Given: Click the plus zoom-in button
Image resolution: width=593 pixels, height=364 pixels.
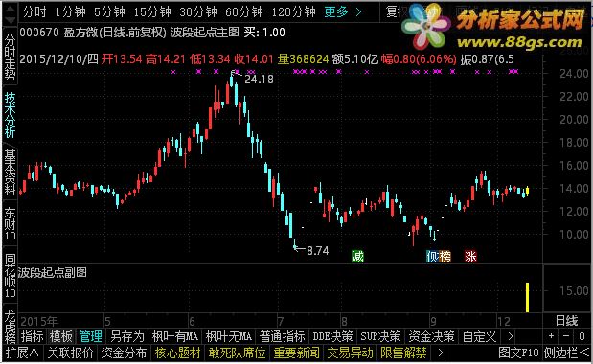Looking at the screenshot, I should coord(552,335).
